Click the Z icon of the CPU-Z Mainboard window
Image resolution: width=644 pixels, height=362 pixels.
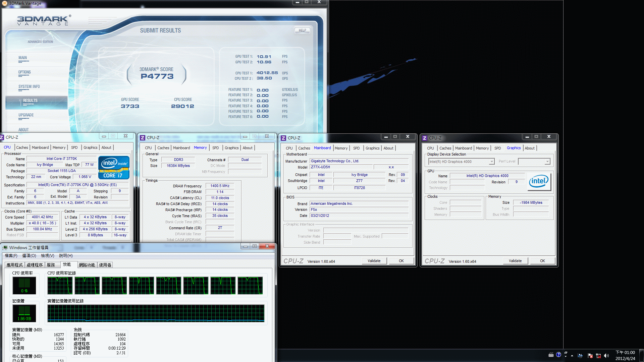point(283,138)
